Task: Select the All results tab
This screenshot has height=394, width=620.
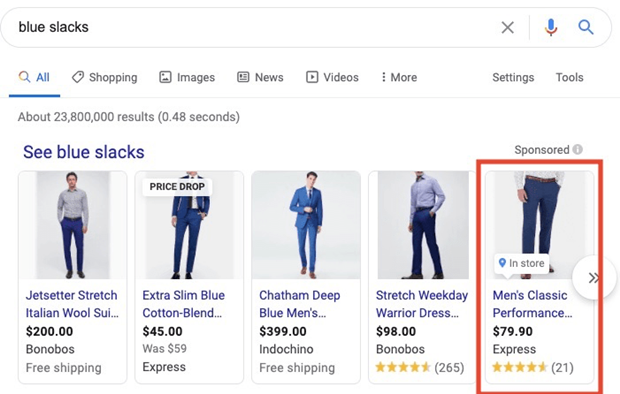Action: click(x=34, y=77)
